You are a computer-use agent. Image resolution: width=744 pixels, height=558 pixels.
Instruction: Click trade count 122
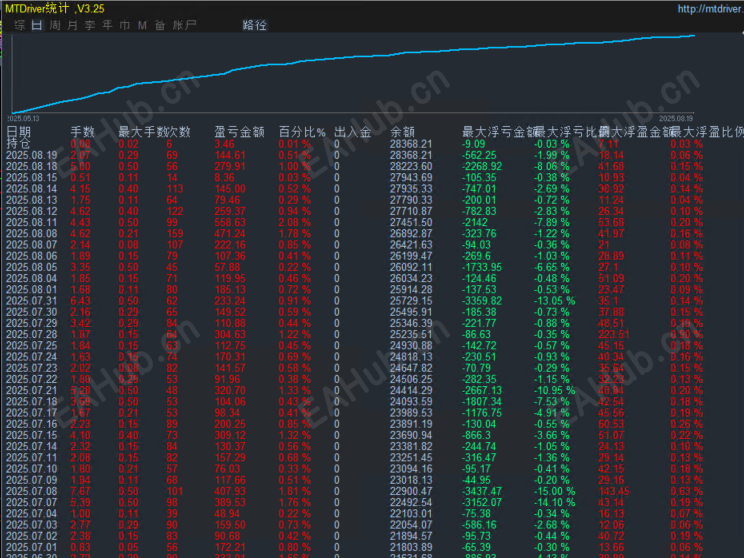175,211
